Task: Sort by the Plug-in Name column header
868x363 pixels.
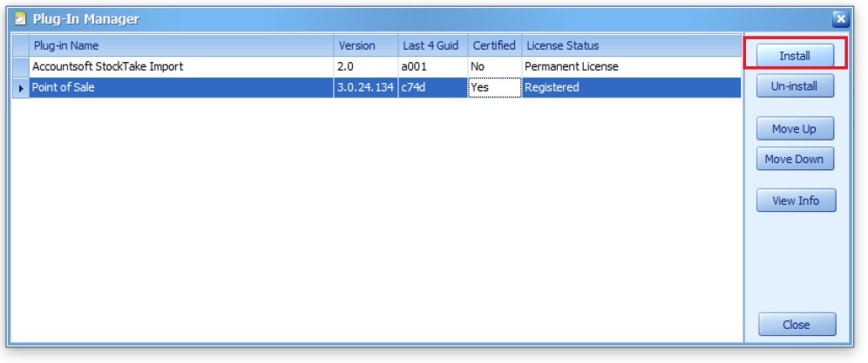Action: point(181,45)
